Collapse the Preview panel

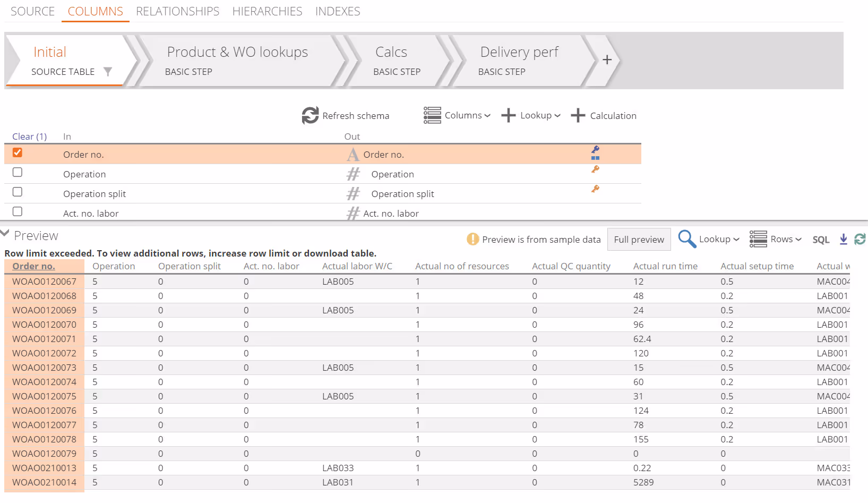pos(6,234)
